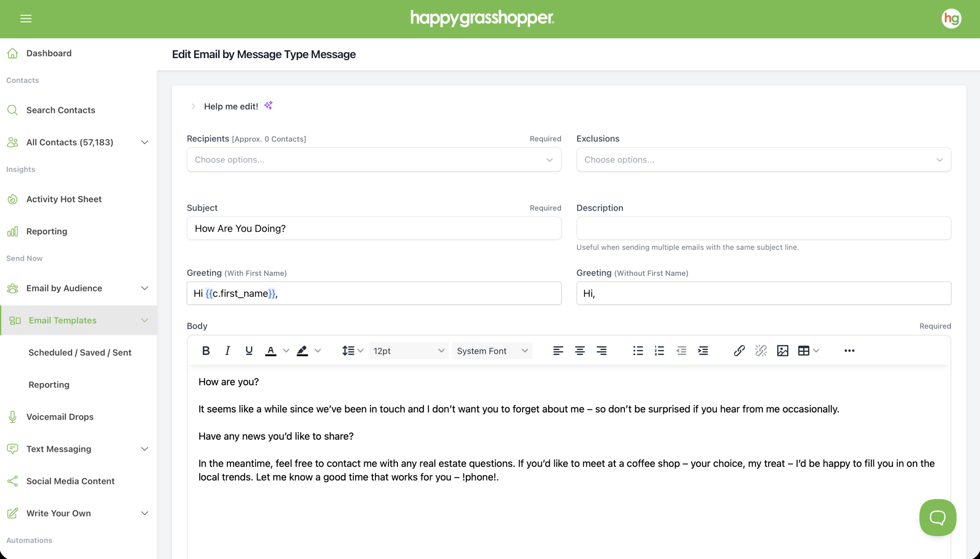The height and width of the screenshot is (559, 980).
Task: Open Voicemail Drops
Action: tap(60, 417)
